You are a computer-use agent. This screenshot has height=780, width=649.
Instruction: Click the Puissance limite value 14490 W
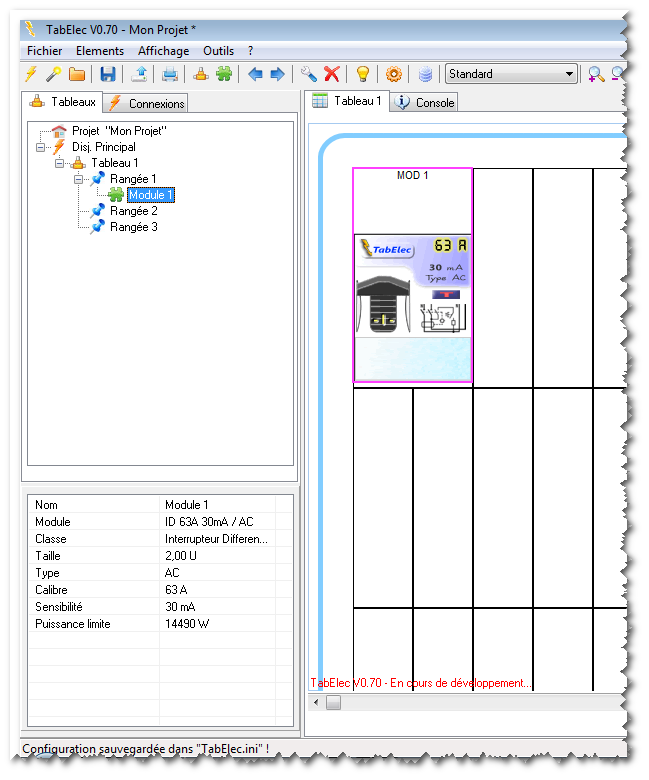point(187,624)
